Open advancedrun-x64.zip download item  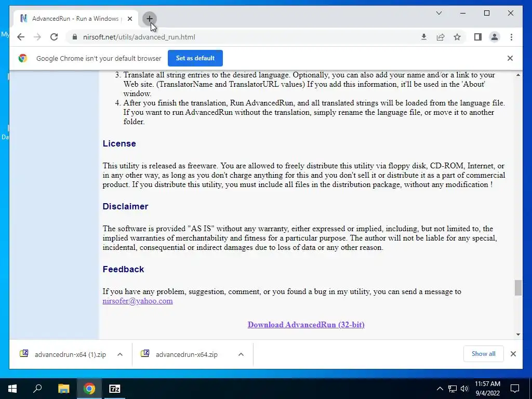click(187, 354)
